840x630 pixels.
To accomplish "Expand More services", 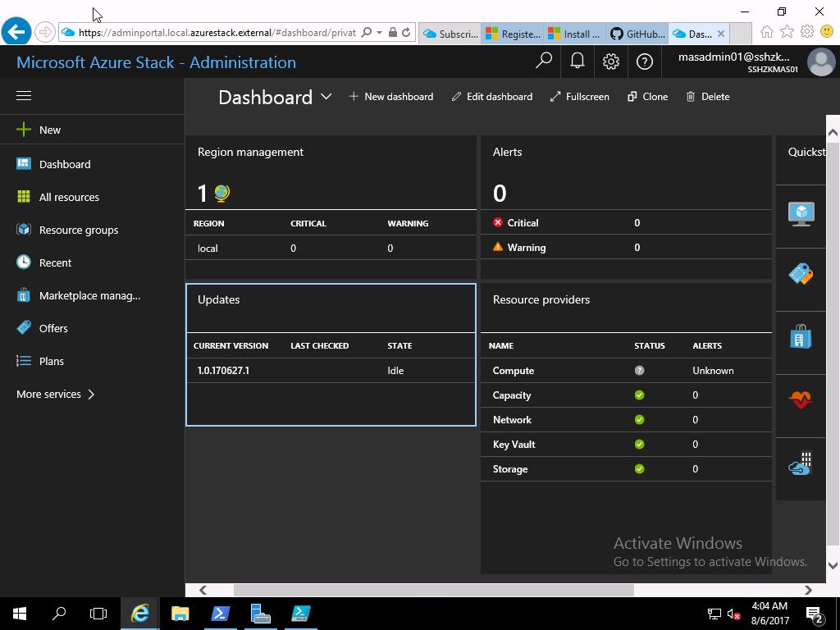I will tap(56, 395).
